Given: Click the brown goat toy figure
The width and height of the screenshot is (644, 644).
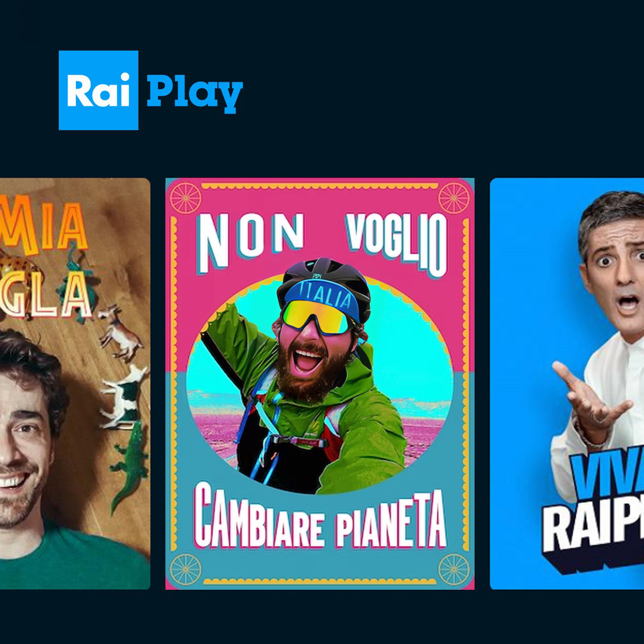Looking at the screenshot, I should [120, 331].
